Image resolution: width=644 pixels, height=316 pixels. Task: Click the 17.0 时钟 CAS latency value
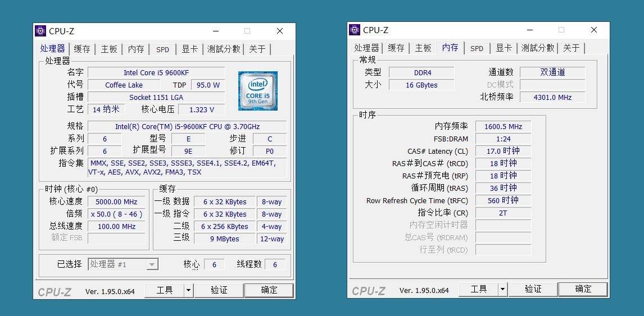click(503, 151)
